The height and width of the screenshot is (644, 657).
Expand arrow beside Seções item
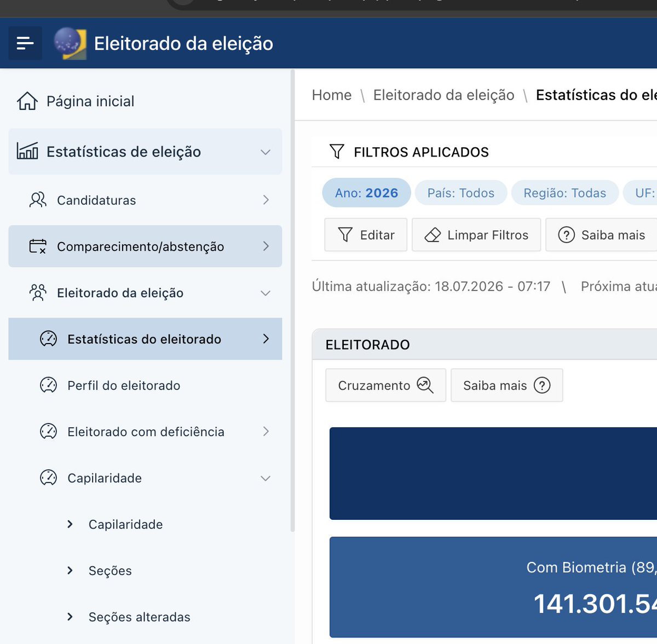pos(70,570)
